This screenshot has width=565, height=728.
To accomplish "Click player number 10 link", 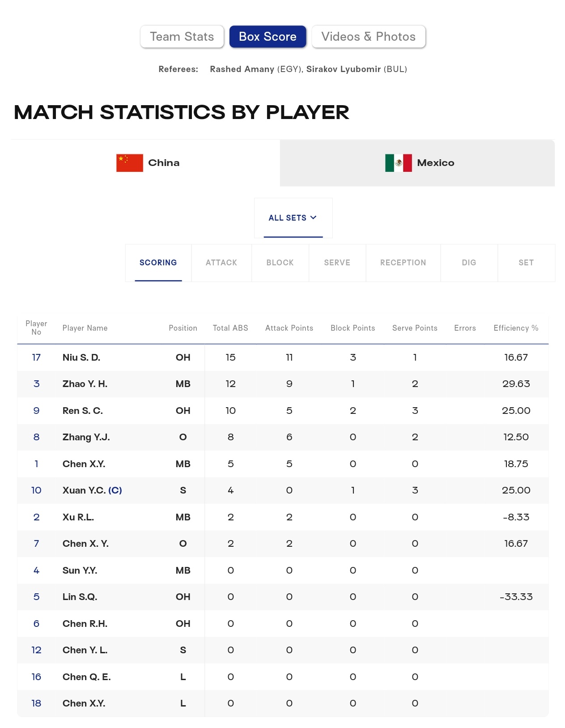I will (36, 490).
